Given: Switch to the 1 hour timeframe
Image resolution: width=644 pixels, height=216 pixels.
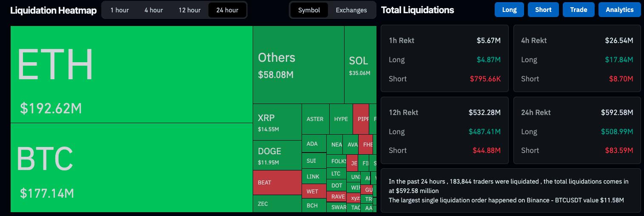Looking at the screenshot, I should (x=120, y=10).
